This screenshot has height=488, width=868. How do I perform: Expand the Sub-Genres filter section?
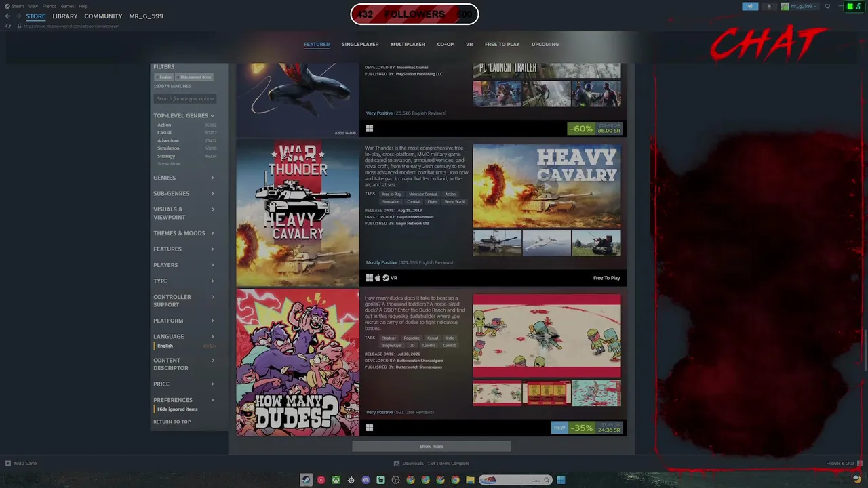point(184,194)
